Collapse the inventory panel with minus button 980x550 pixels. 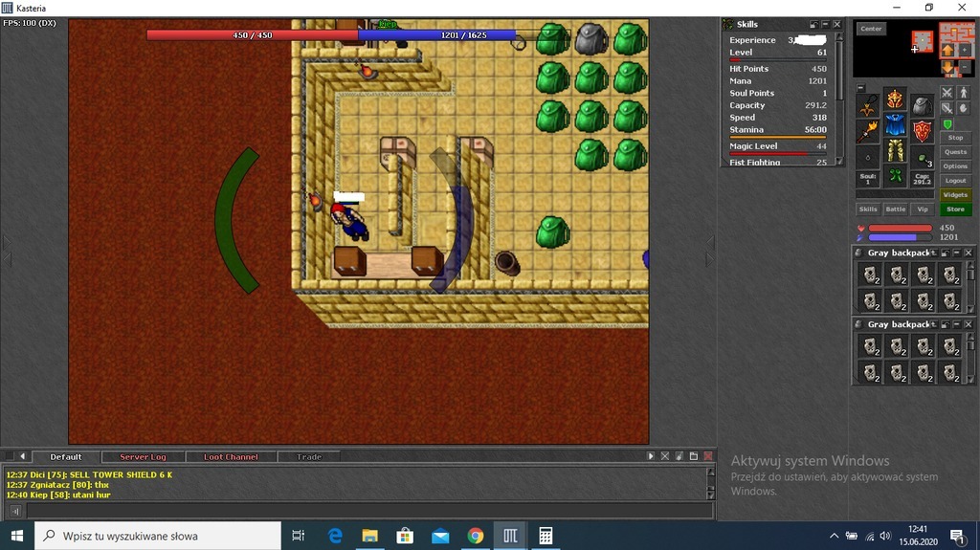[x=860, y=87]
